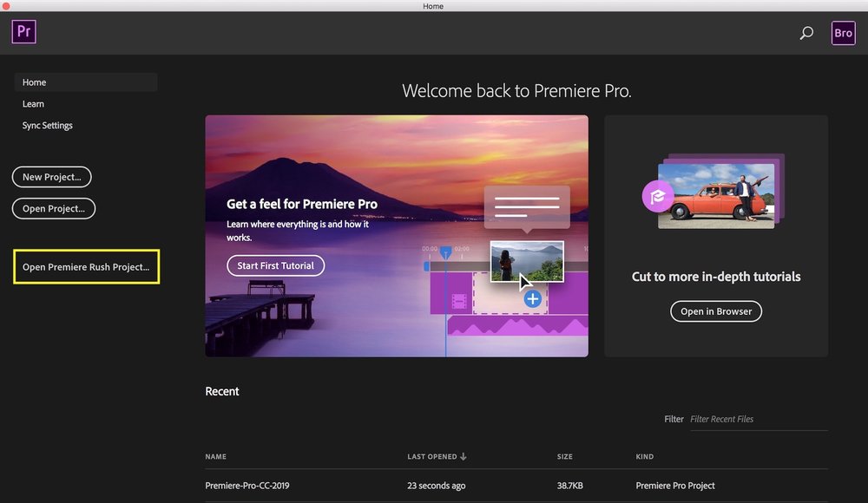Viewport: 868px width, 503px height.
Task: Open Premiere Rush Project link
Action: pos(86,267)
